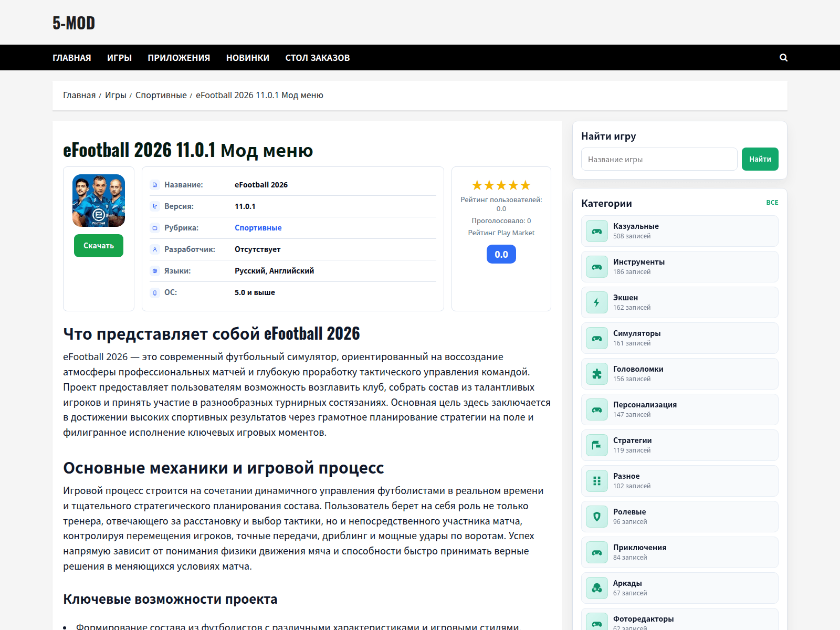840x630 pixels.
Task: Click the Разное grid dots icon
Action: click(x=597, y=481)
